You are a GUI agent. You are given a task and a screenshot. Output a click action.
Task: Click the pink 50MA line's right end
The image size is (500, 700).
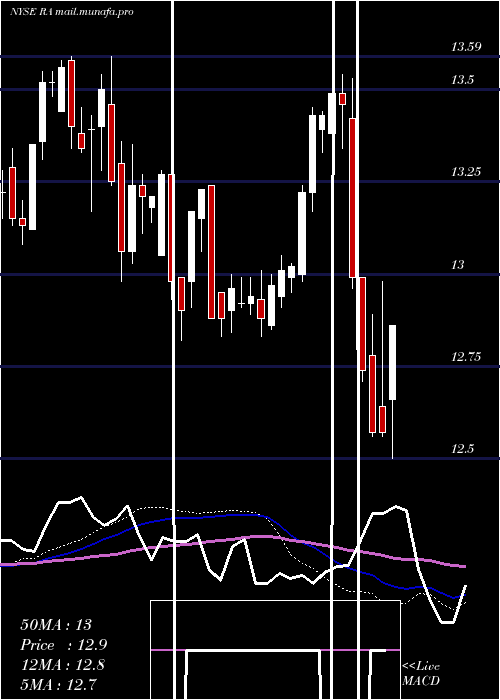[464, 567]
